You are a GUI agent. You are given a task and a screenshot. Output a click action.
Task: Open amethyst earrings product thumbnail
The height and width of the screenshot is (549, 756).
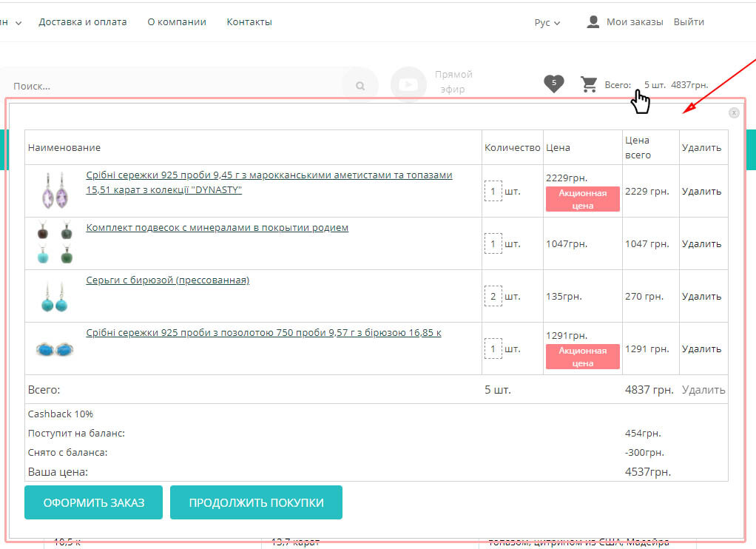pyautogui.click(x=55, y=191)
